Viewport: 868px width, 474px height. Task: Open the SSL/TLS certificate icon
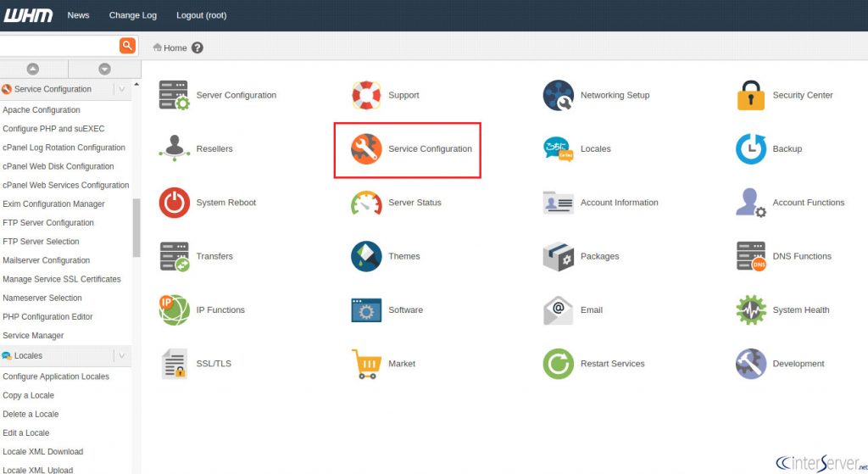[175, 364]
